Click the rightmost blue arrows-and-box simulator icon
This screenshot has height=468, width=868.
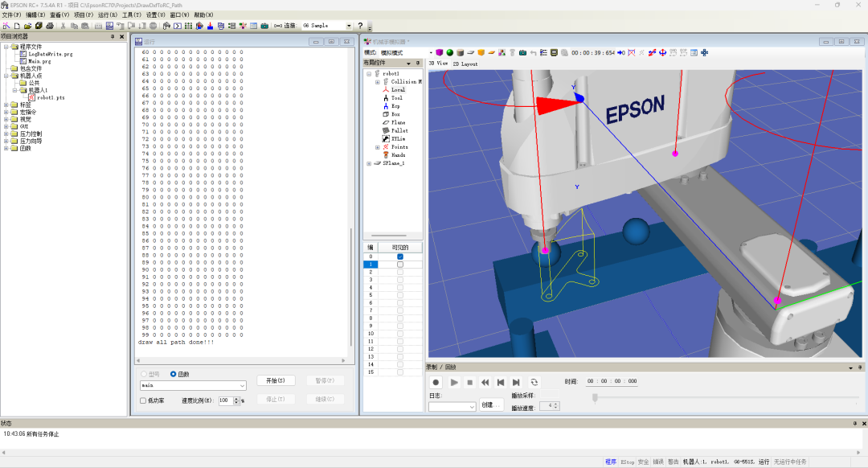704,52
